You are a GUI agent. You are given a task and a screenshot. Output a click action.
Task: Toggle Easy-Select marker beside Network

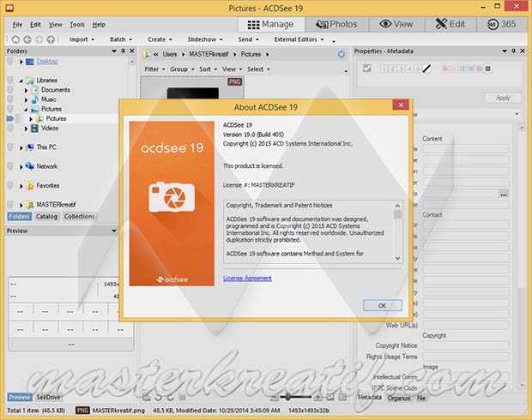(10, 166)
